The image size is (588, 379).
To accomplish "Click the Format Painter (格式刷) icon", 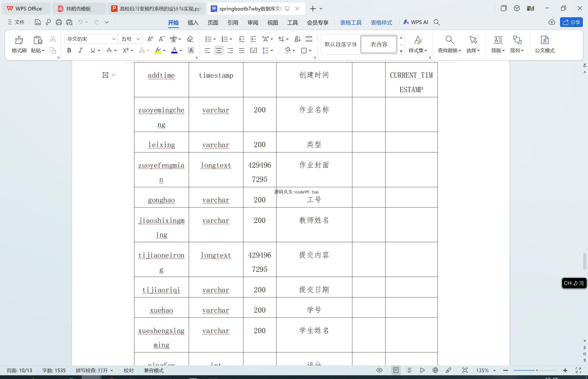I will click(x=19, y=40).
